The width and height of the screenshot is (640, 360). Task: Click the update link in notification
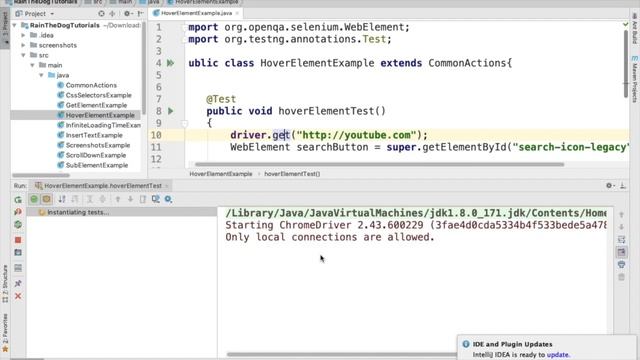558,355
